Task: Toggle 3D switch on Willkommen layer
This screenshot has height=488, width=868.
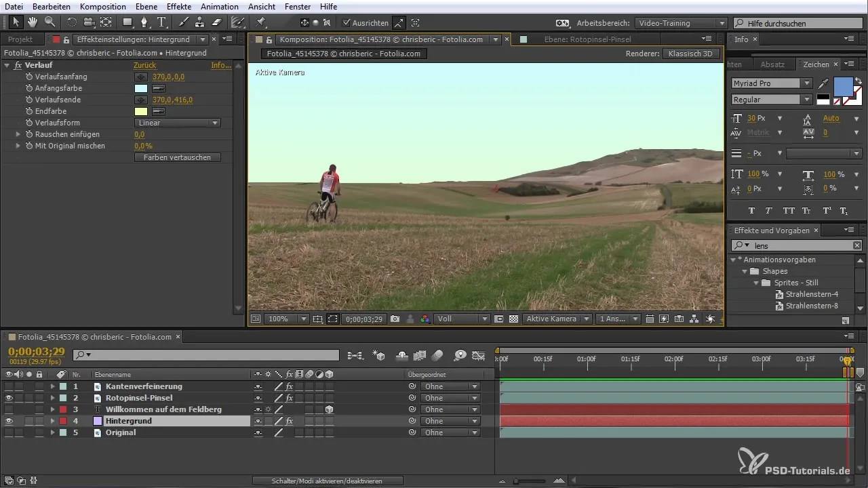Action: (x=329, y=409)
